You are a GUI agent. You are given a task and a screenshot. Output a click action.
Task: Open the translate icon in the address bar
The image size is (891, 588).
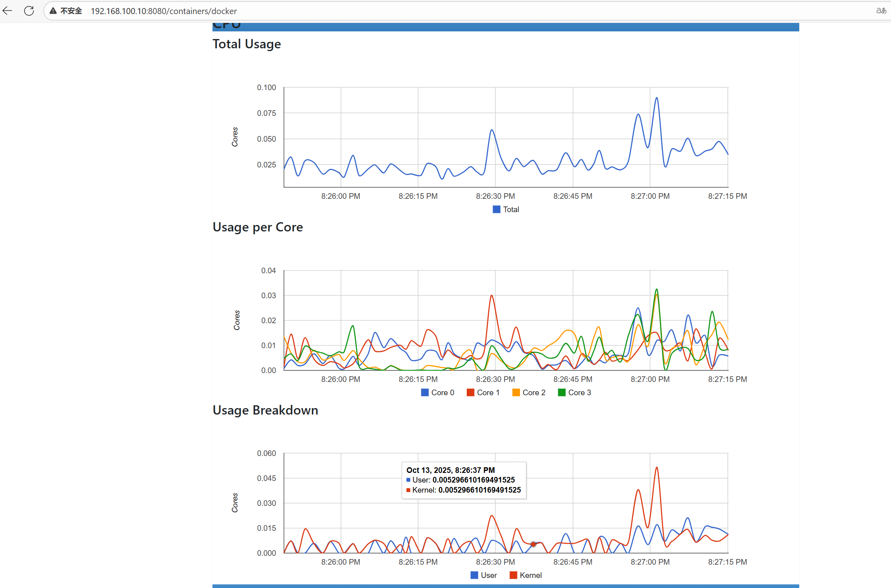pos(881,11)
